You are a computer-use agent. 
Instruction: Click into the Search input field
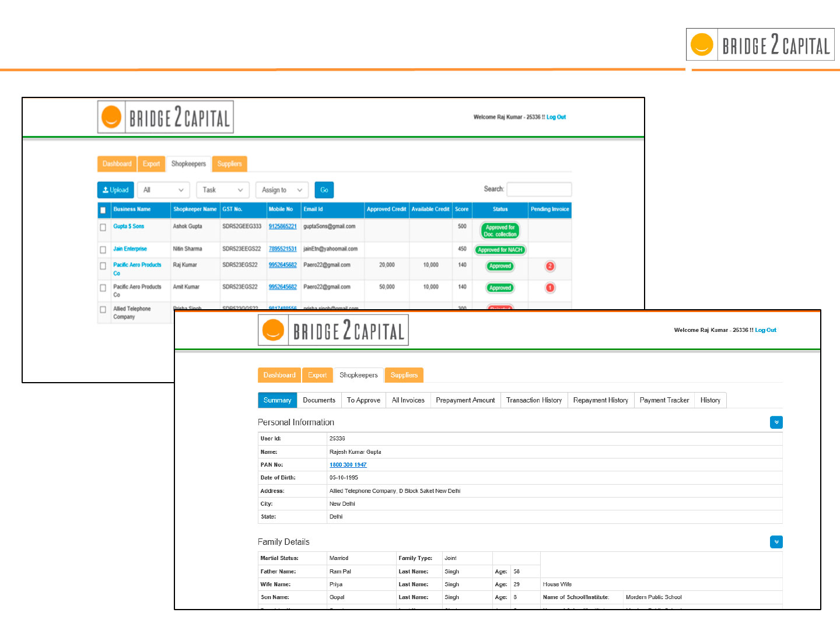click(x=539, y=189)
